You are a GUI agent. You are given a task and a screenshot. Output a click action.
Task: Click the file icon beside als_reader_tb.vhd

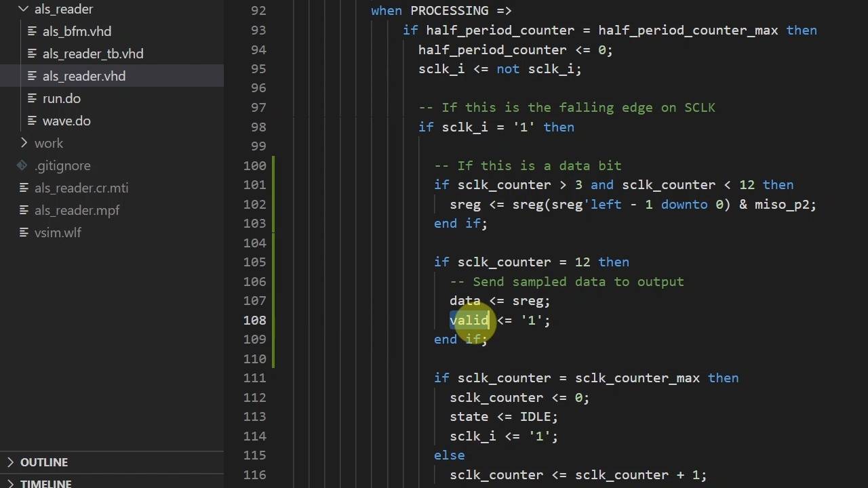(x=31, y=54)
